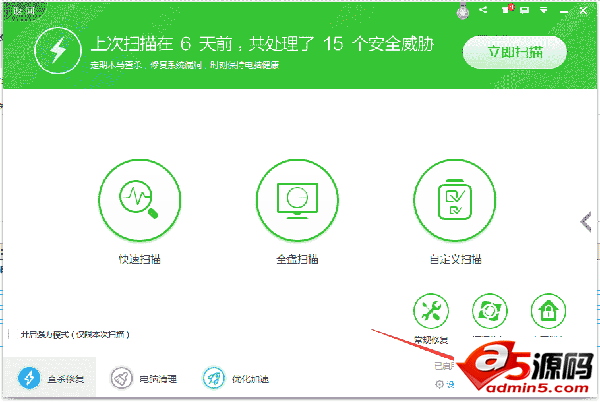Switch to the 查杀修复 tab

pos(50,378)
